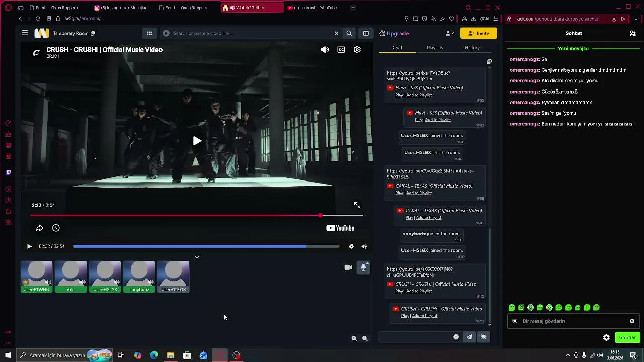Open File Explorer from the taskbar
The width and height of the screenshot is (644, 362).
[171, 355]
